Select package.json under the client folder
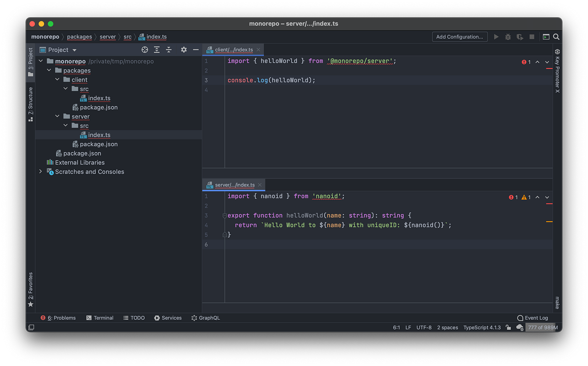 [98, 108]
